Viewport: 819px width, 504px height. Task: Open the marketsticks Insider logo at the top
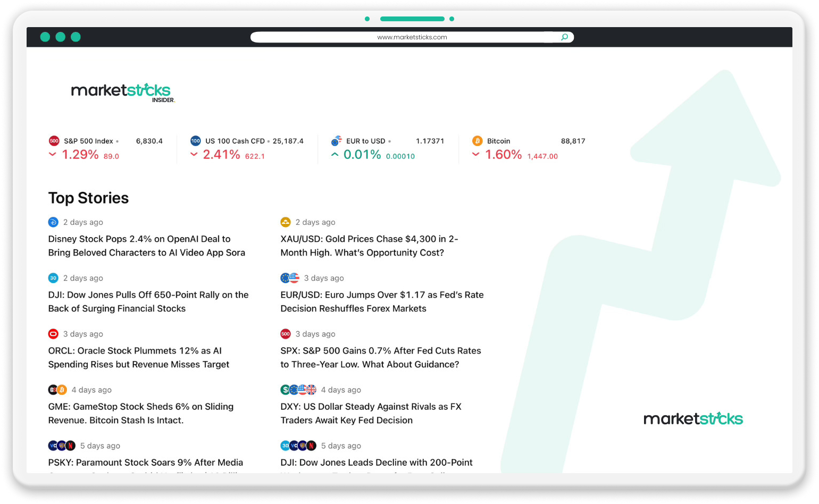click(123, 93)
